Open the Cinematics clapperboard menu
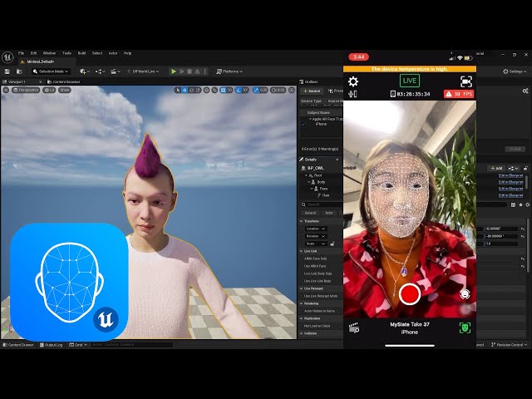The height and width of the screenshot is (399, 532). (115, 71)
